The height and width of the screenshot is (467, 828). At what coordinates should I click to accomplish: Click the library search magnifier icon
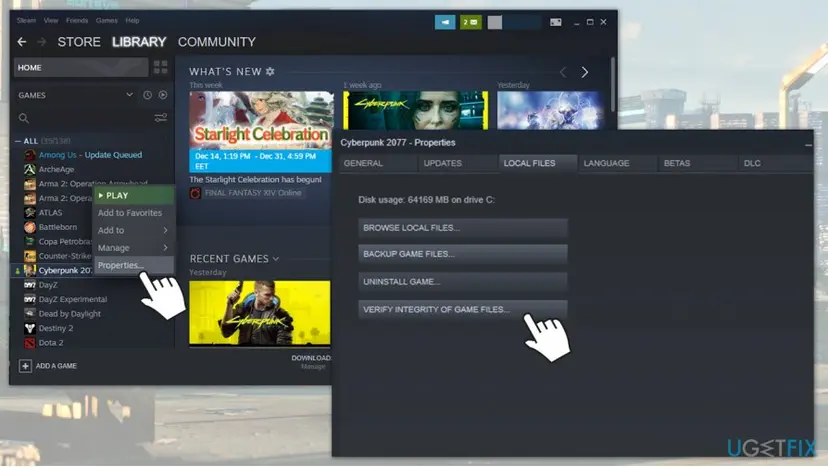coord(24,118)
